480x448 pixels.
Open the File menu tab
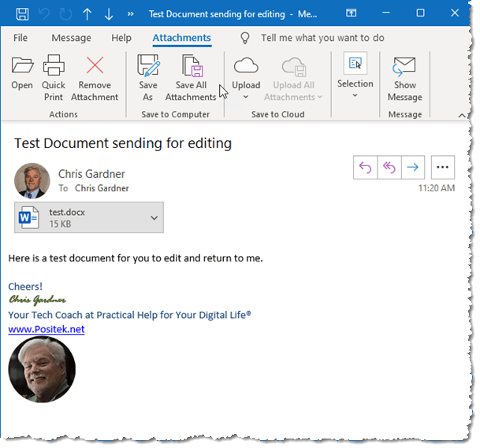point(20,38)
